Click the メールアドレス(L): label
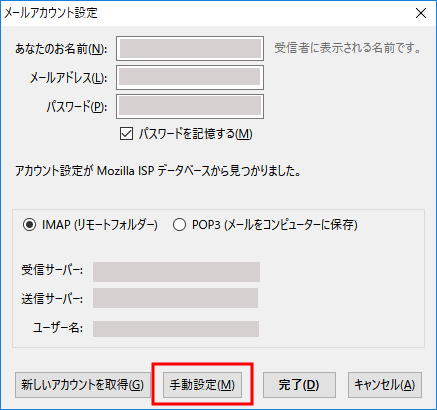The width and height of the screenshot is (437, 410). point(68,78)
